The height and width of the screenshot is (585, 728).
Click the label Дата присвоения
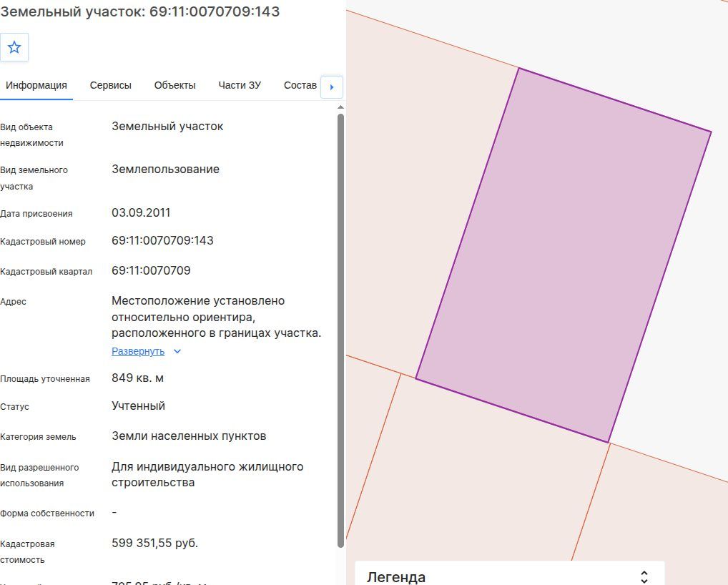[x=36, y=214]
